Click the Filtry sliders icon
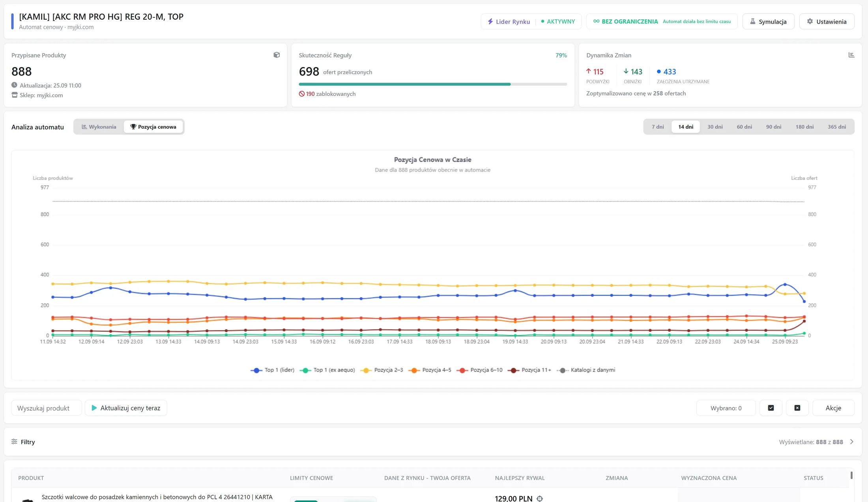Viewport: 868px width, 502px height. [x=14, y=441]
